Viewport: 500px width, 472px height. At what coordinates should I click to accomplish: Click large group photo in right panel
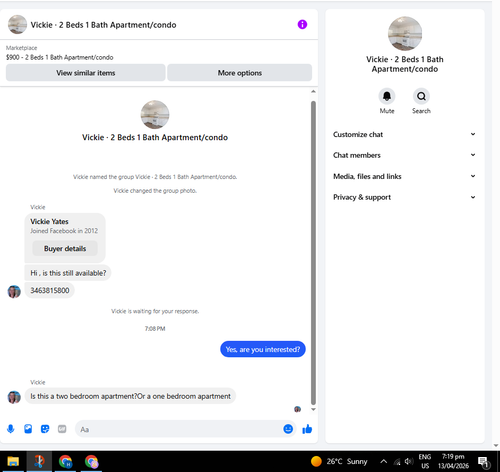pyautogui.click(x=405, y=34)
